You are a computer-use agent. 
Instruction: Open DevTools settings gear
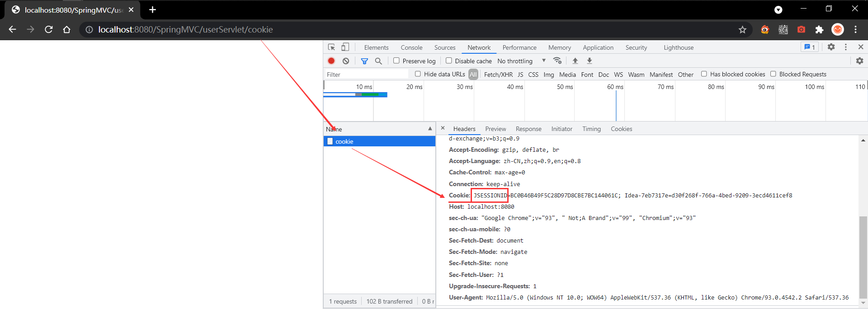[831, 47]
